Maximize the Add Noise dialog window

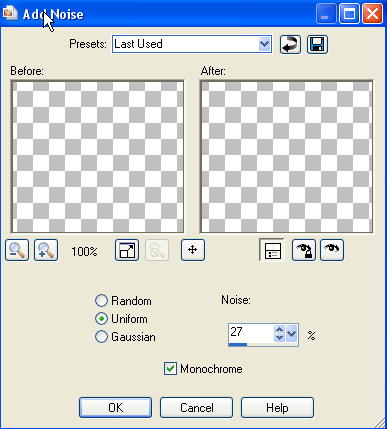click(349, 14)
